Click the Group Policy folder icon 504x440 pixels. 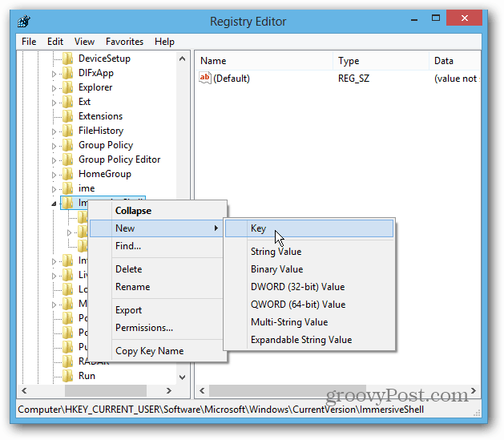68,145
